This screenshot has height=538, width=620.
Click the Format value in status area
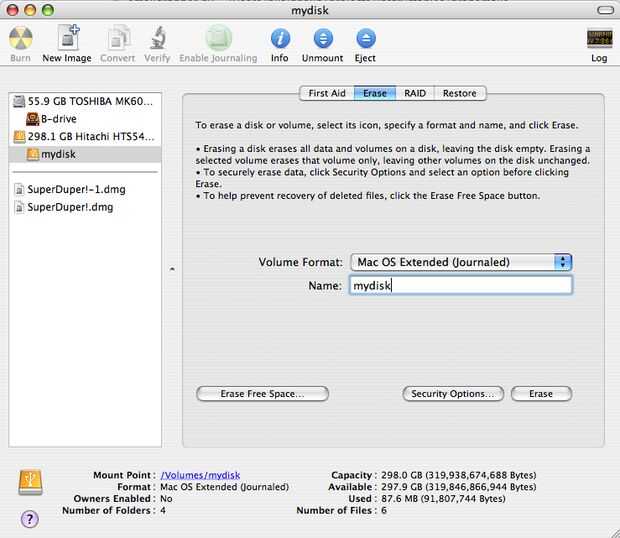(224, 487)
